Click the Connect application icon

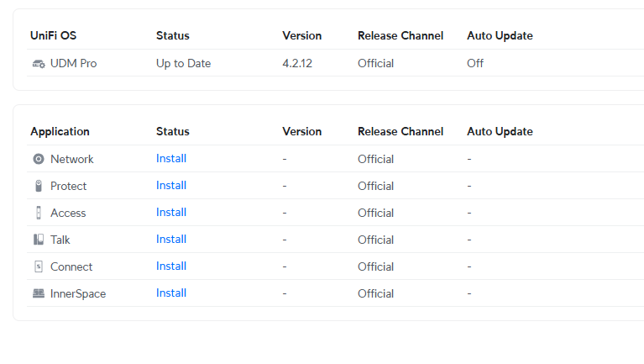39,266
